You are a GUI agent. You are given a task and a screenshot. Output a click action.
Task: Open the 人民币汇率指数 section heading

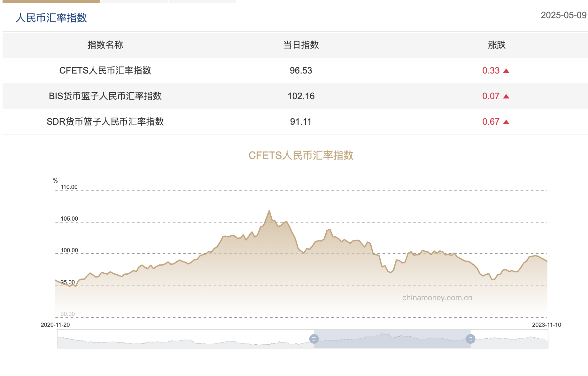pyautogui.click(x=51, y=18)
